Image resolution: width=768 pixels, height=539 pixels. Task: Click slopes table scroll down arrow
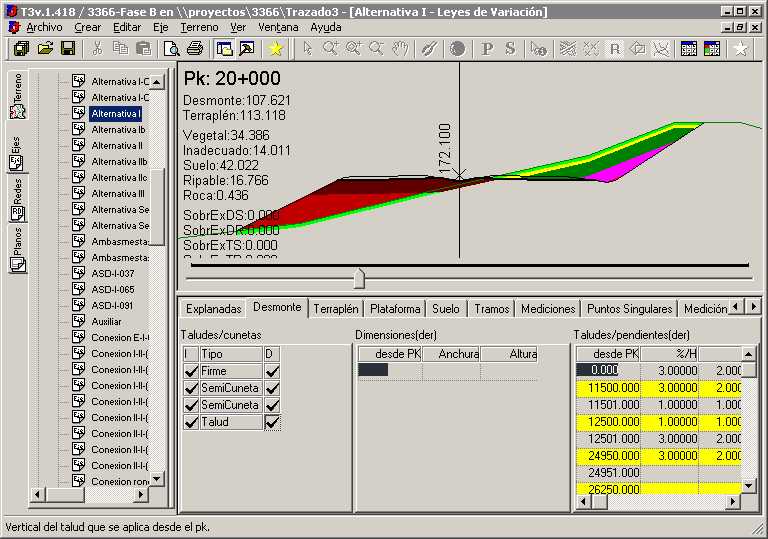tap(748, 486)
